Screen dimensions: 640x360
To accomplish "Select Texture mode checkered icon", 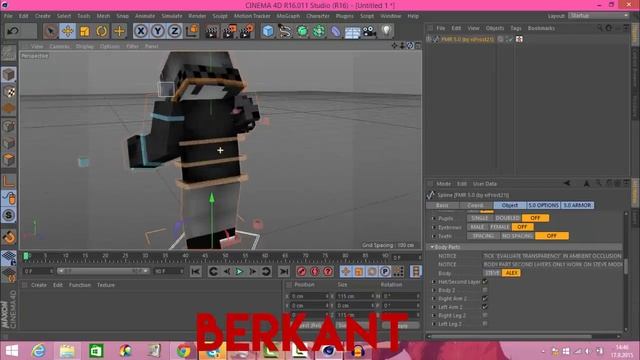I will 9,91.
